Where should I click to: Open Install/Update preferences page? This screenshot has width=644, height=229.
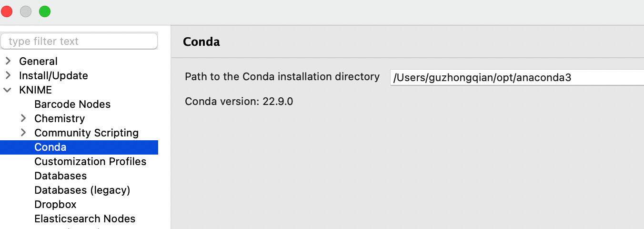tap(53, 75)
